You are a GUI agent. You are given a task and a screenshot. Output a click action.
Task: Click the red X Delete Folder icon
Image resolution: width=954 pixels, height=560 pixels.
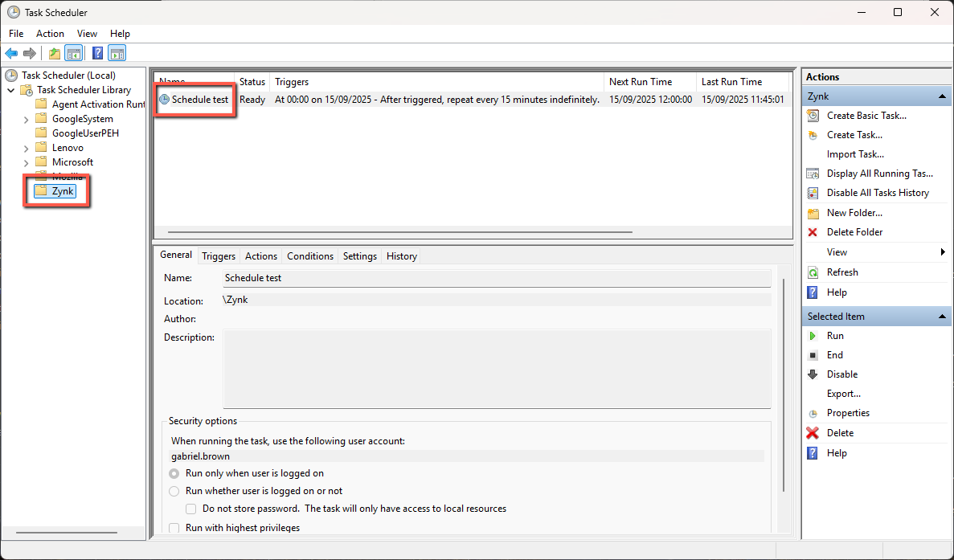tap(813, 232)
